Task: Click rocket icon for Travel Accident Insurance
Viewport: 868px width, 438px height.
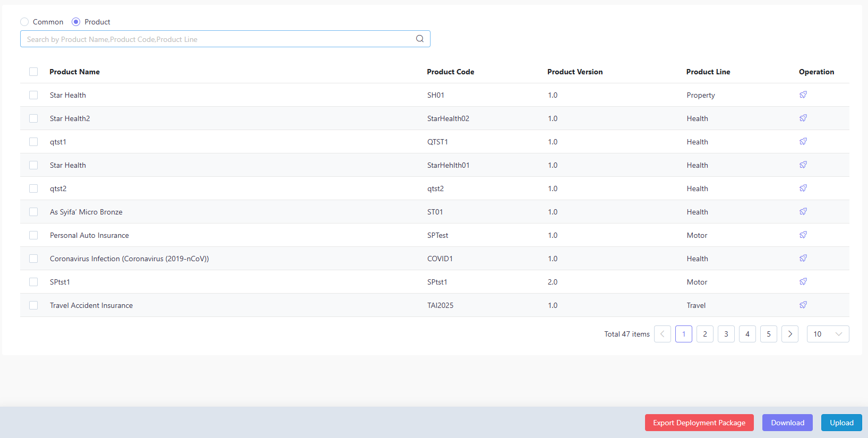Action: 803,305
